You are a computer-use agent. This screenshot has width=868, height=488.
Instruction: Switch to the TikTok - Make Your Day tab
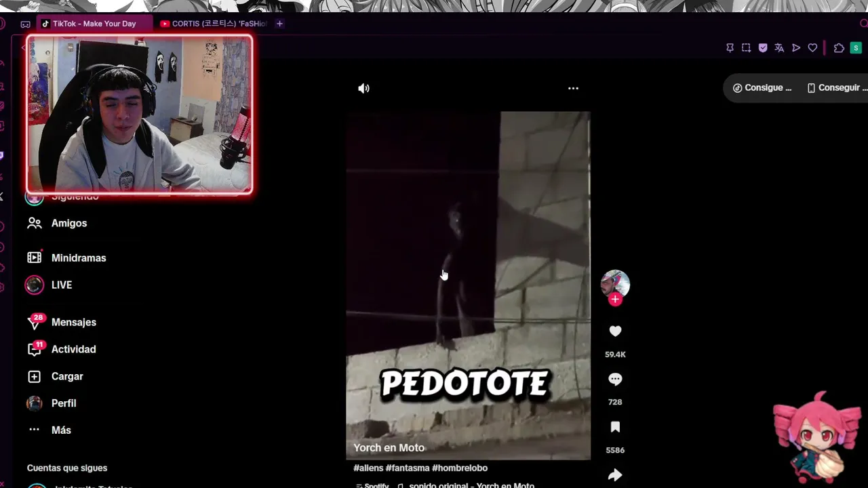coord(94,24)
